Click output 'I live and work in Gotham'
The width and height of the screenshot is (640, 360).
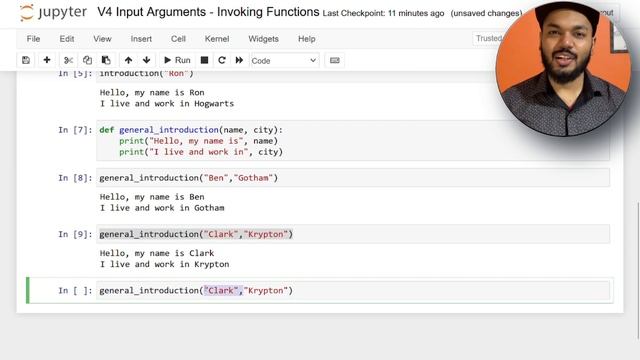(162, 208)
